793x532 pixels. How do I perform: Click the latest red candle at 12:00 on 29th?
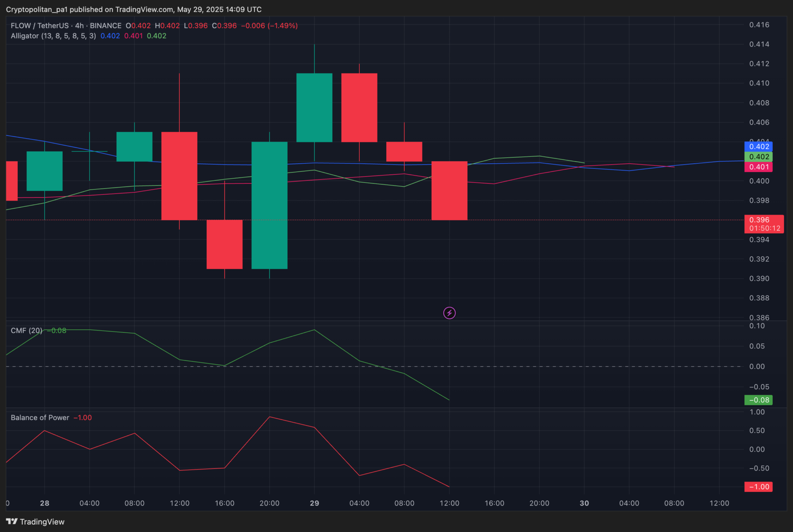(449, 191)
